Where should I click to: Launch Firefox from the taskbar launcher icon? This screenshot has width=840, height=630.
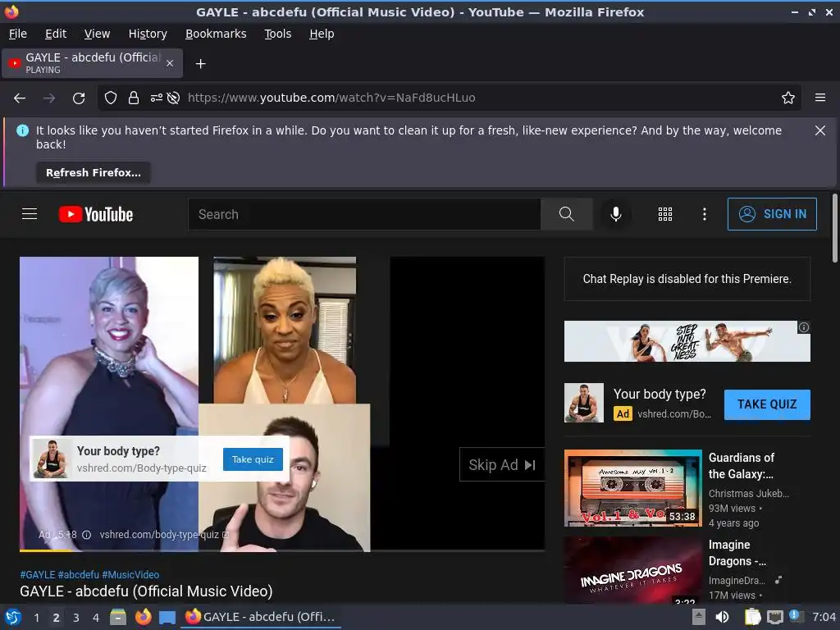(x=143, y=617)
